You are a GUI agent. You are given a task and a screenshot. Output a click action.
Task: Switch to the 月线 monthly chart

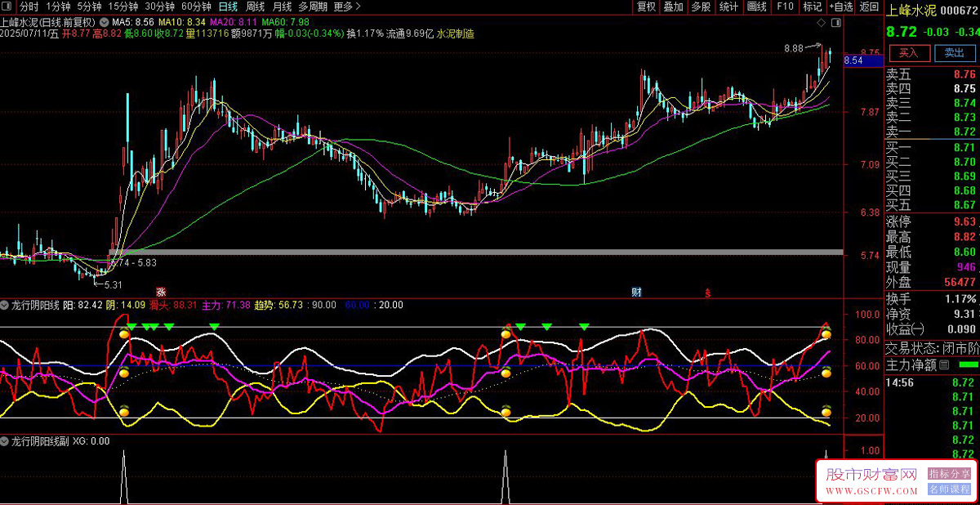tap(282, 7)
